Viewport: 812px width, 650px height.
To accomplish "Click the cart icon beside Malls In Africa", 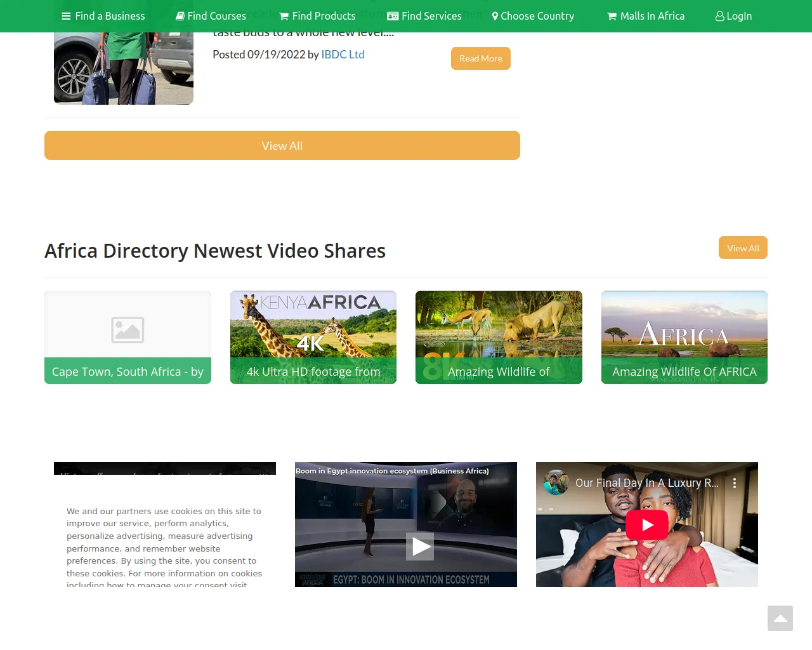I will point(612,17).
